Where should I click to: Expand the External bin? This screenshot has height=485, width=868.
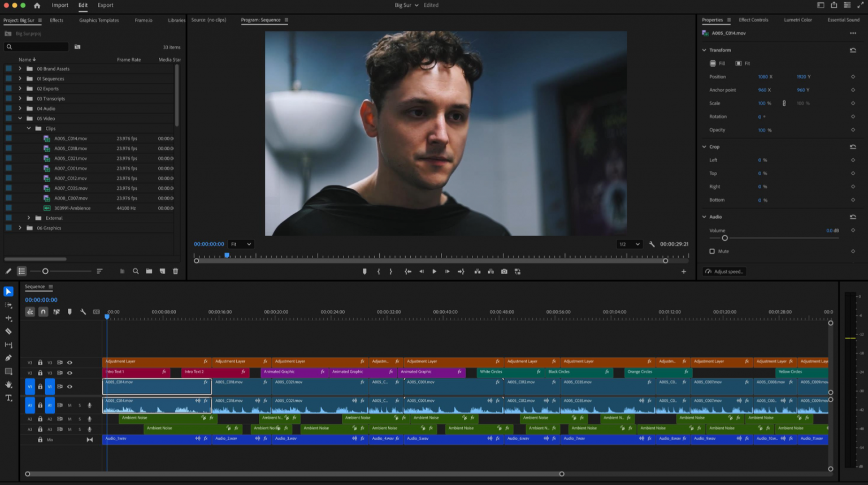click(29, 218)
